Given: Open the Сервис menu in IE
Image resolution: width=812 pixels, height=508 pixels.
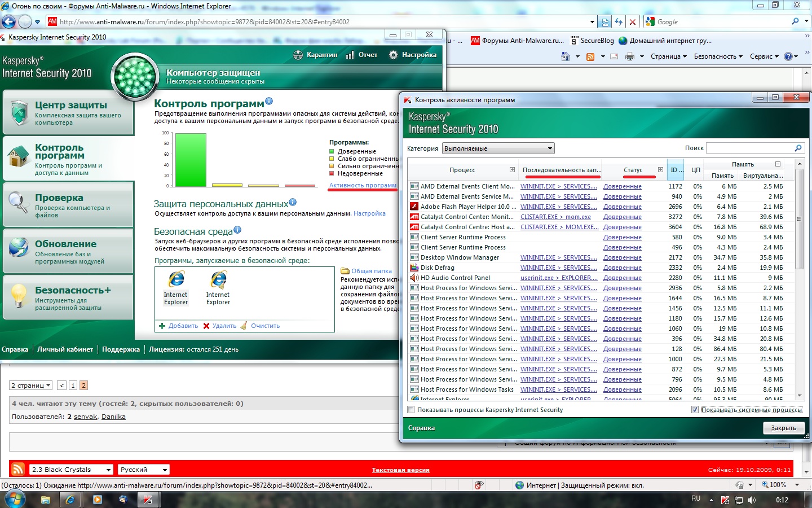Looking at the screenshot, I should 764,56.
